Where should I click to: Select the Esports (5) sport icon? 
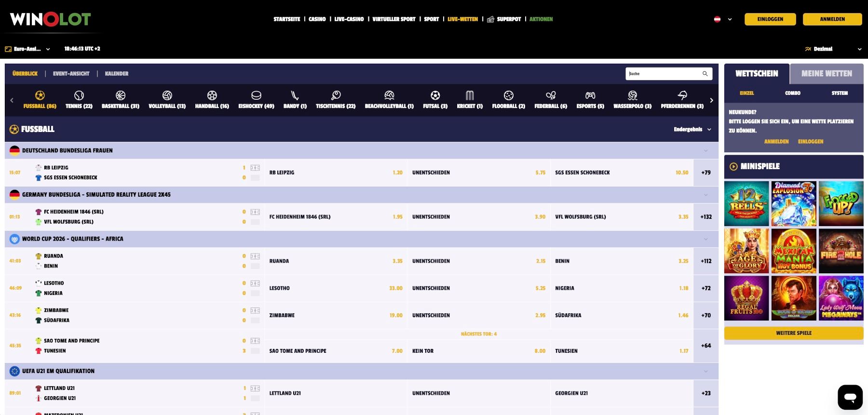point(590,95)
